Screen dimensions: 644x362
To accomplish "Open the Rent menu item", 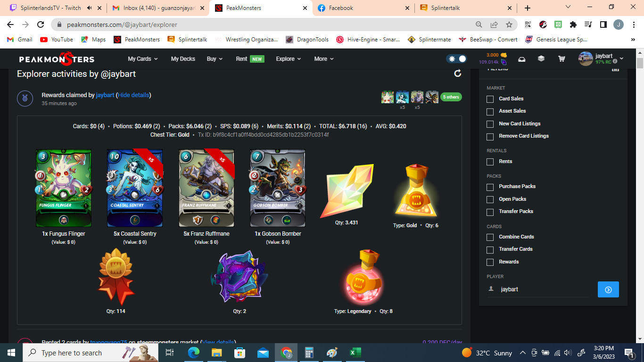I will [250, 59].
